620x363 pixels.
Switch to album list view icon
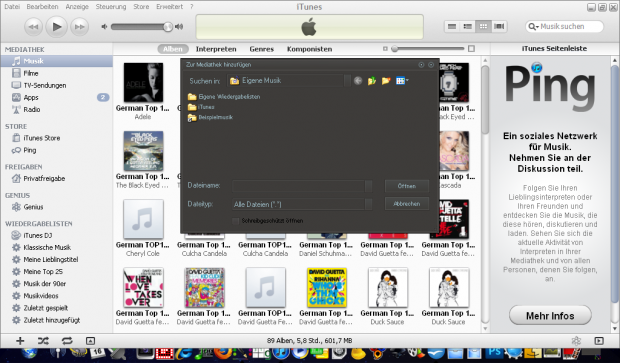pos(467,26)
